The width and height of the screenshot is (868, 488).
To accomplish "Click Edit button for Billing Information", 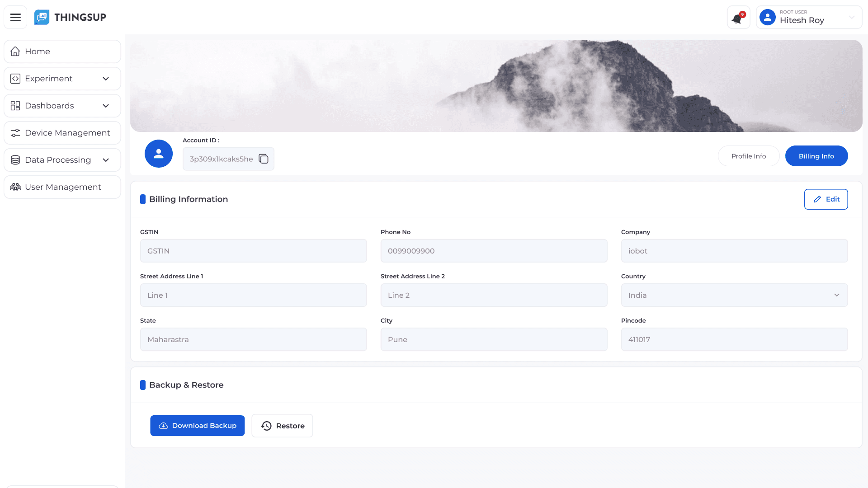I will (826, 199).
